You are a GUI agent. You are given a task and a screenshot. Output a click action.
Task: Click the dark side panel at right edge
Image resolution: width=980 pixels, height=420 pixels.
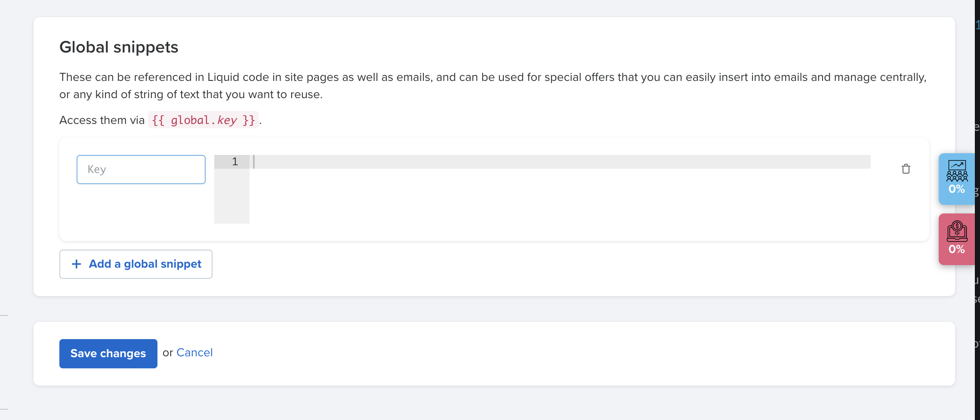pos(977,210)
